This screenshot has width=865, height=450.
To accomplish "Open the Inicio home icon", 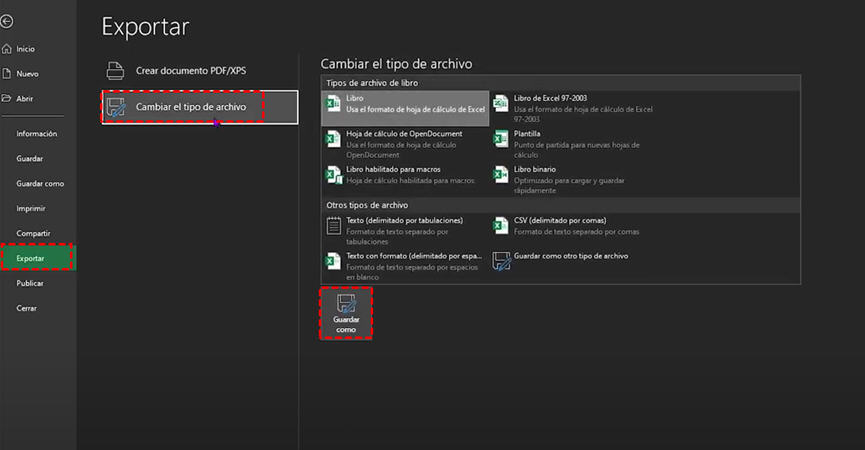I will [7, 49].
